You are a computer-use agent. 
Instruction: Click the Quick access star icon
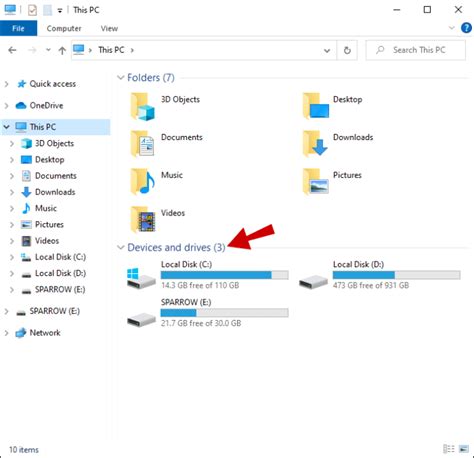pos(21,84)
